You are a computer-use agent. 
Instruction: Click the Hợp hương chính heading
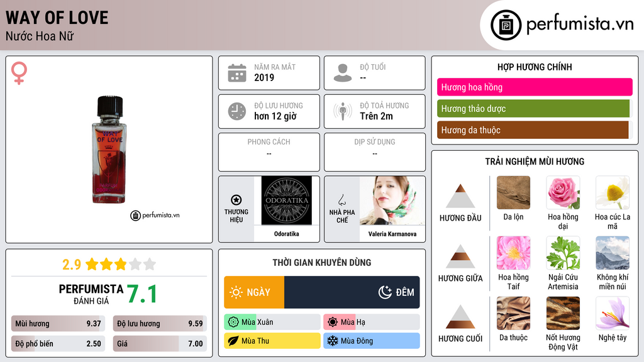tap(535, 67)
